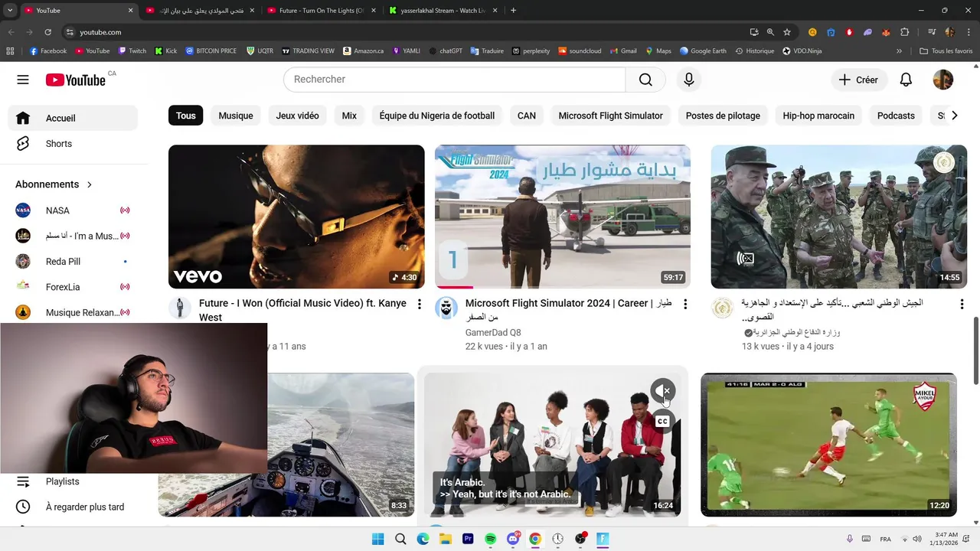Viewport: 980px width, 551px height.
Task: Expand the Abonnements section
Action: tap(54, 184)
